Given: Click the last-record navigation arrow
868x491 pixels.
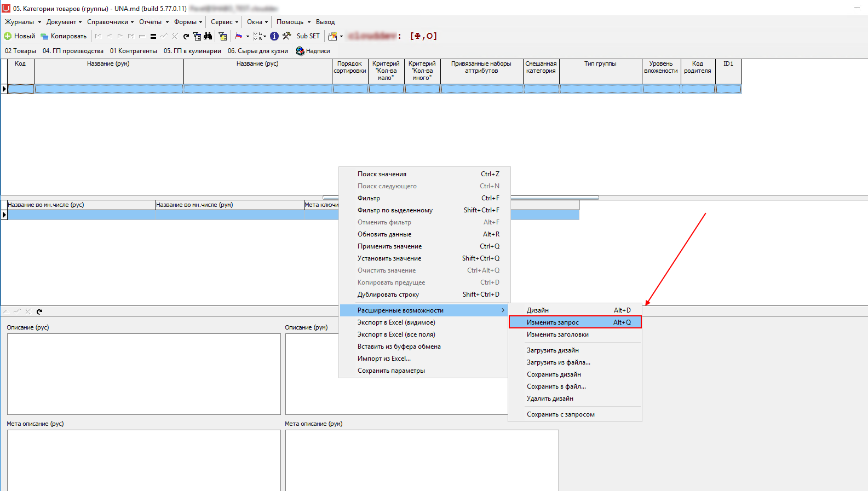Looking at the screenshot, I should pyautogui.click(x=131, y=36).
